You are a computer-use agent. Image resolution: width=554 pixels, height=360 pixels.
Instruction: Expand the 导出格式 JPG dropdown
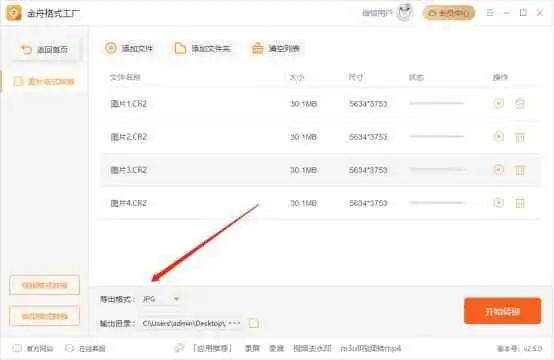tap(160, 299)
